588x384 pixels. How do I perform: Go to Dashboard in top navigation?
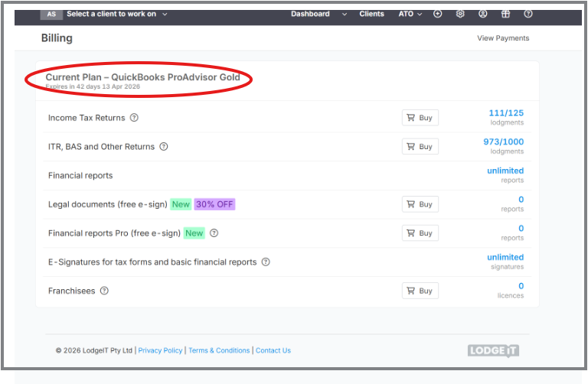(310, 14)
